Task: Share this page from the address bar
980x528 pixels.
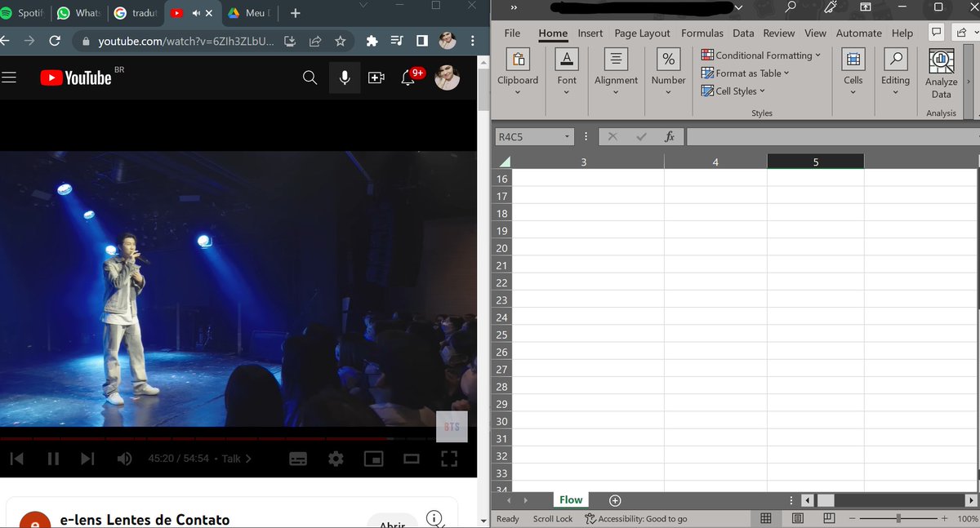Action: (x=315, y=41)
